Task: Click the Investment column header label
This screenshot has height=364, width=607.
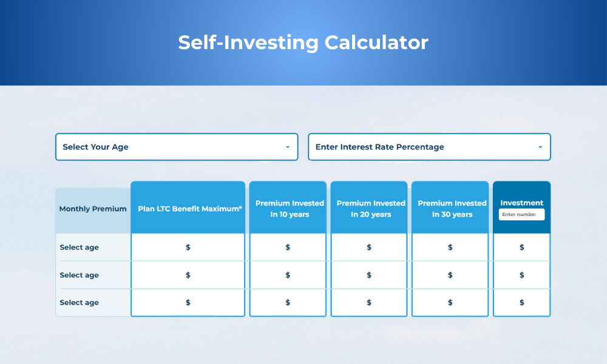Action: pyautogui.click(x=521, y=203)
